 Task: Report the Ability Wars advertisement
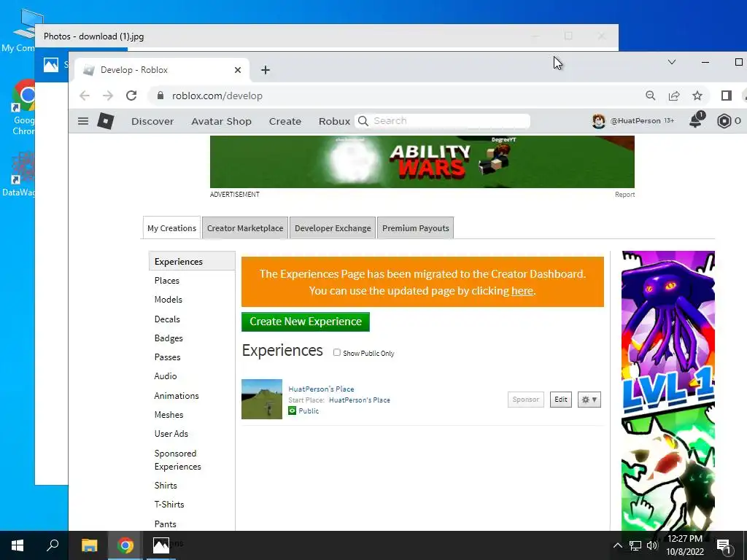624,194
